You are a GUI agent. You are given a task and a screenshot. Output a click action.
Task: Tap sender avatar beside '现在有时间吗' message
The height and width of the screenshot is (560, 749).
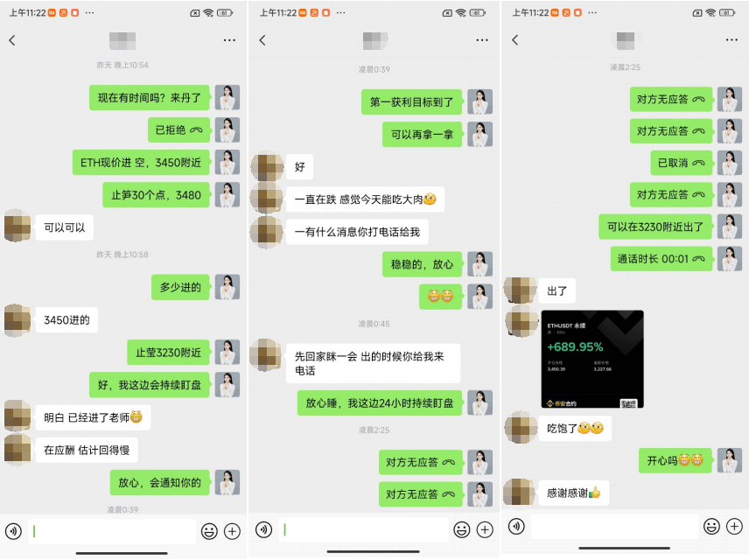tap(227, 98)
